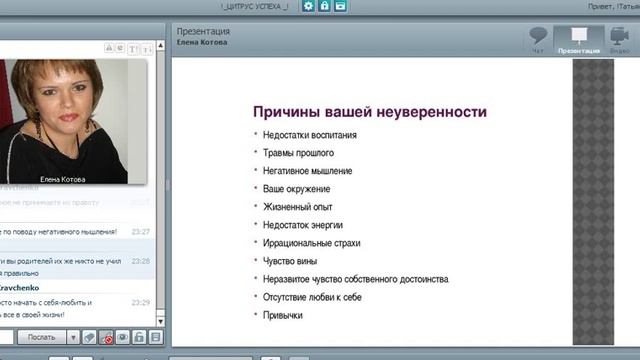Image resolution: width=640 pixels, height=360 pixels.
Task: Click the bullet Жизненный опыт
Action: pyautogui.click(x=298, y=207)
